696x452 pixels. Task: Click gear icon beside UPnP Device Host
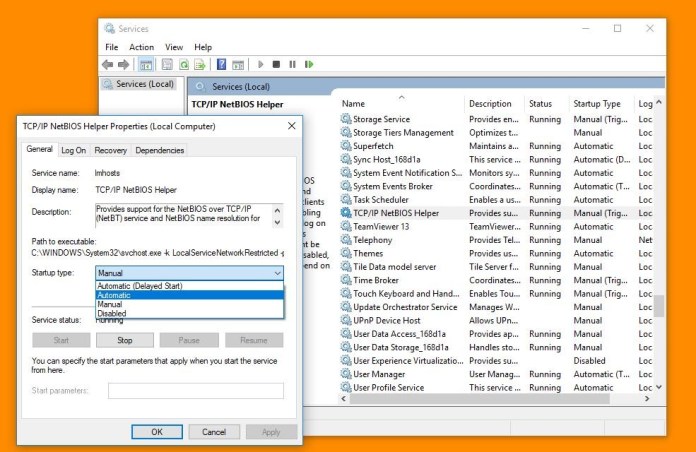[x=346, y=320]
